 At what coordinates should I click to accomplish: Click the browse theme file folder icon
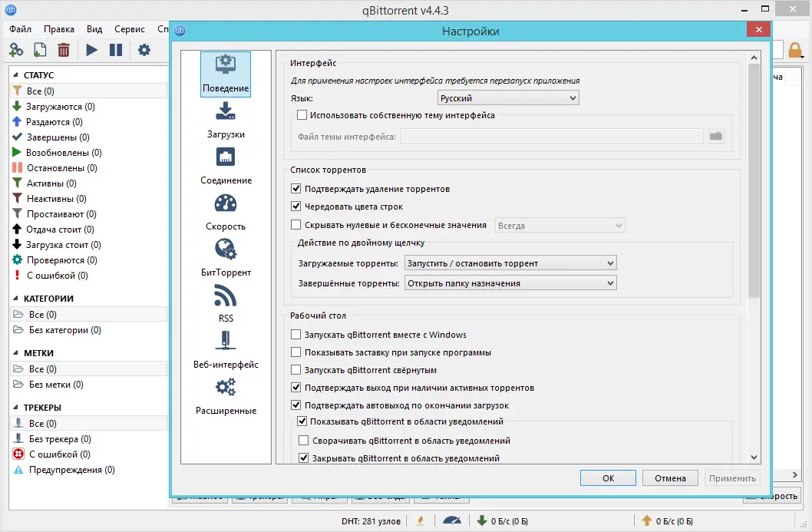click(x=715, y=136)
